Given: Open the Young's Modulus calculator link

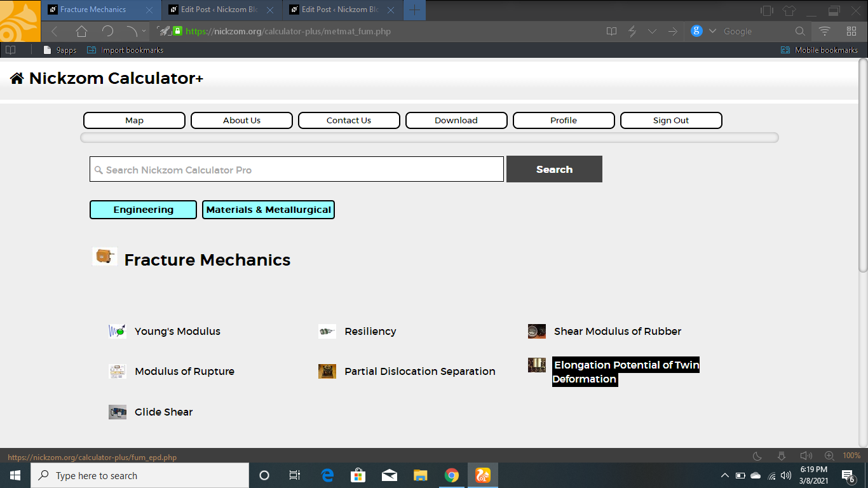Looking at the screenshot, I should pos(177,331).
